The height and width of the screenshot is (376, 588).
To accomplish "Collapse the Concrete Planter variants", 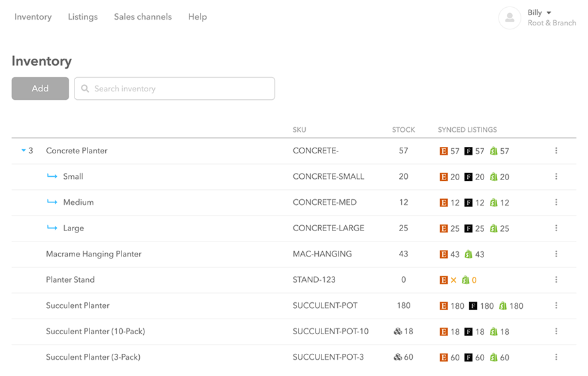I will pos(24,151).
